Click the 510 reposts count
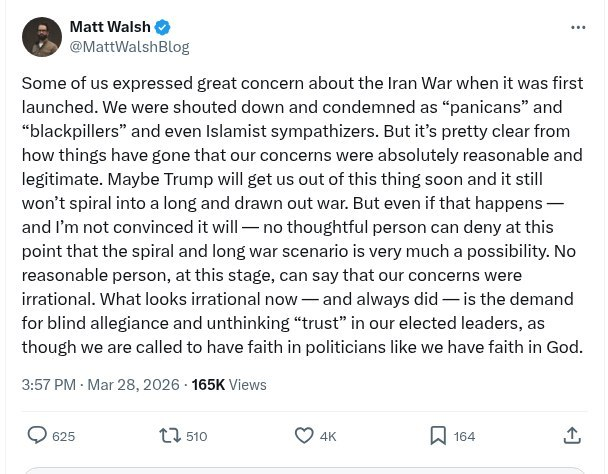This screenshot has height=474, width=608. [196, 436]
